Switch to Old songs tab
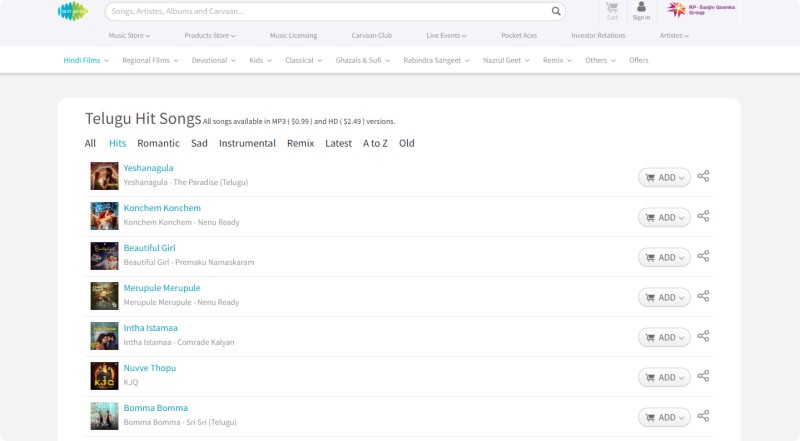800x441 pixels. pos(407,143)
